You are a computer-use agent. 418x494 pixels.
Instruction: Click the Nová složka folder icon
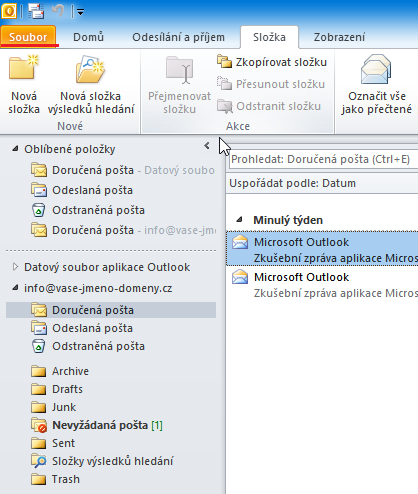pyautogui.click(x=24, y=68)
